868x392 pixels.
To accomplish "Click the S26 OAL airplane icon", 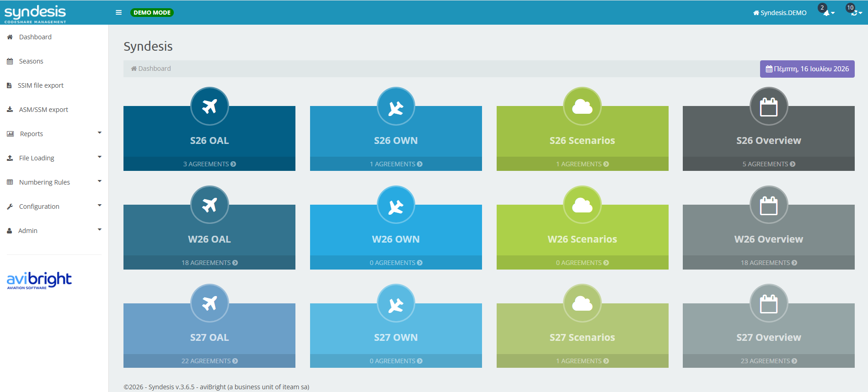I will pyautogui.click(x=209, y=106).
